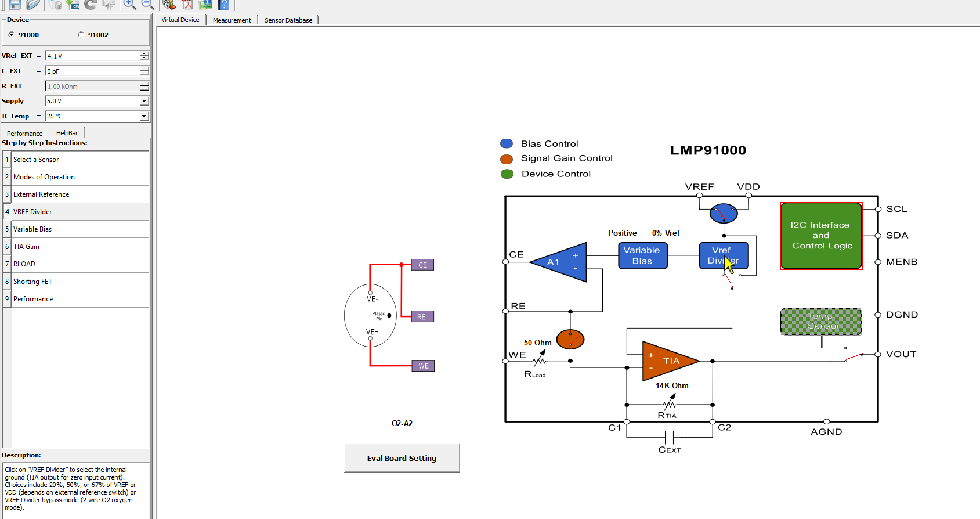Select the 91000 device radio button
The height and width of the screenshot is (519, 980).
(11, 35)
